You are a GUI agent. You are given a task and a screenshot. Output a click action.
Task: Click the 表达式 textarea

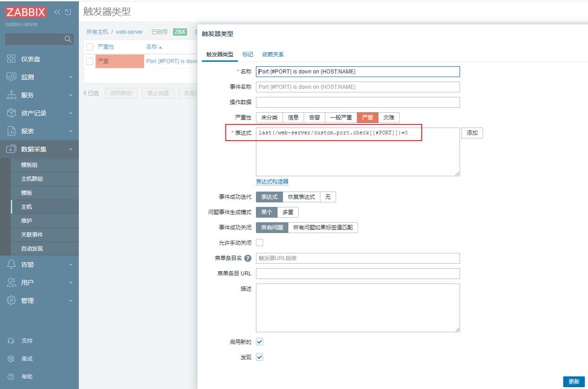point(358,152)
